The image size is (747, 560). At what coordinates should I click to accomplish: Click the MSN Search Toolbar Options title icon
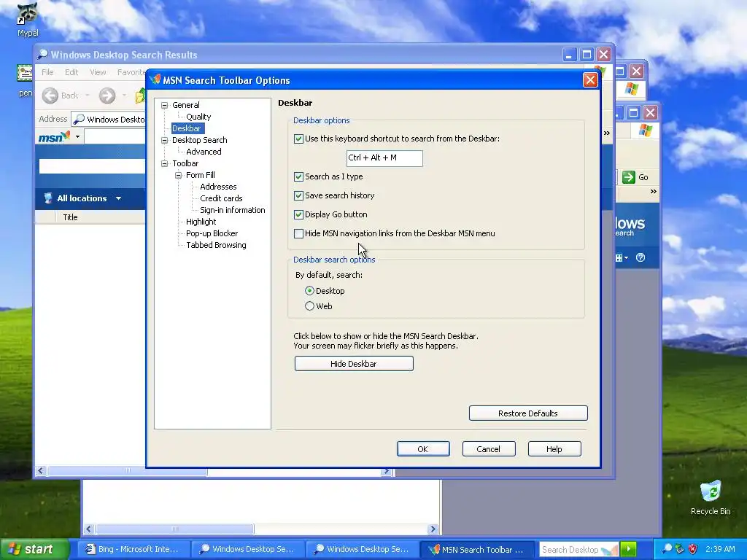pos(155,80)
